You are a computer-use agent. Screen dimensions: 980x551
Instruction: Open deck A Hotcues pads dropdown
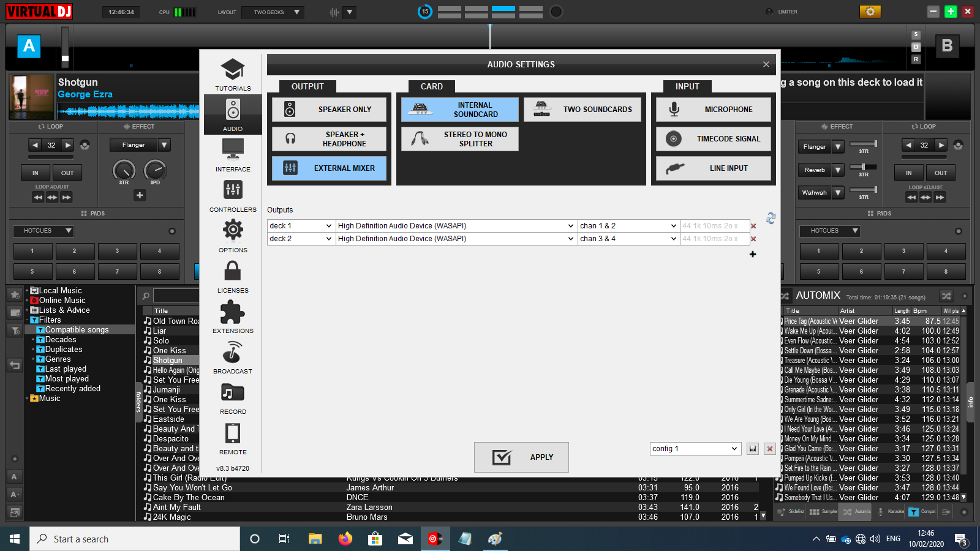pyautogui.click(x=43, y=231)
